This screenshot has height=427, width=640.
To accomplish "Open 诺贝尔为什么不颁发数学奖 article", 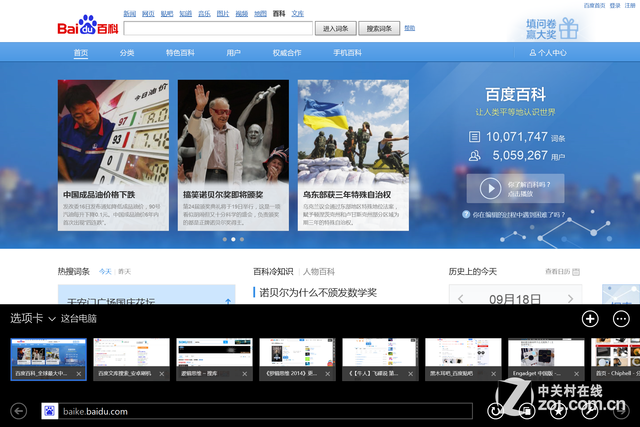I will tap(318, 293).
